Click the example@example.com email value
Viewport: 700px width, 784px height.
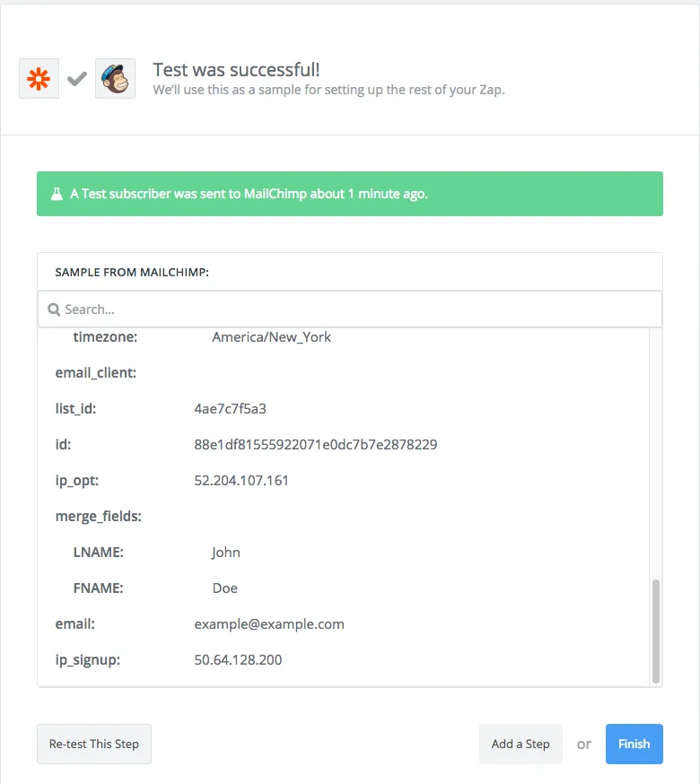pyautogui.click(x=269, y=624)
